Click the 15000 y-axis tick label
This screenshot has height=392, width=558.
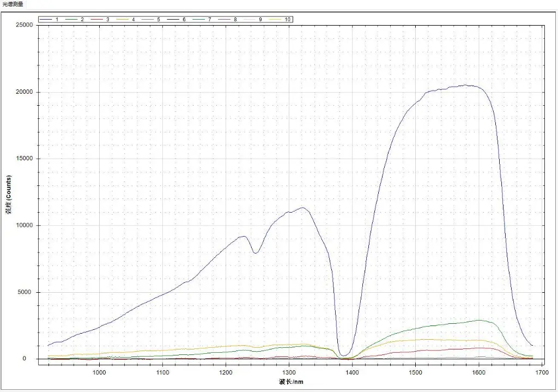[25, 159]
